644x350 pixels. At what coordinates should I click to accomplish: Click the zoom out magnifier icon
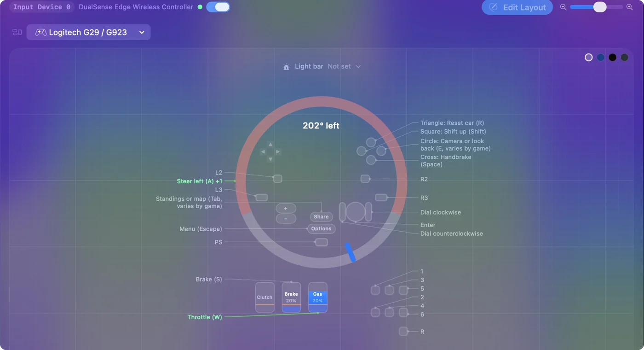pyautogui.click(x=563, y=7)
